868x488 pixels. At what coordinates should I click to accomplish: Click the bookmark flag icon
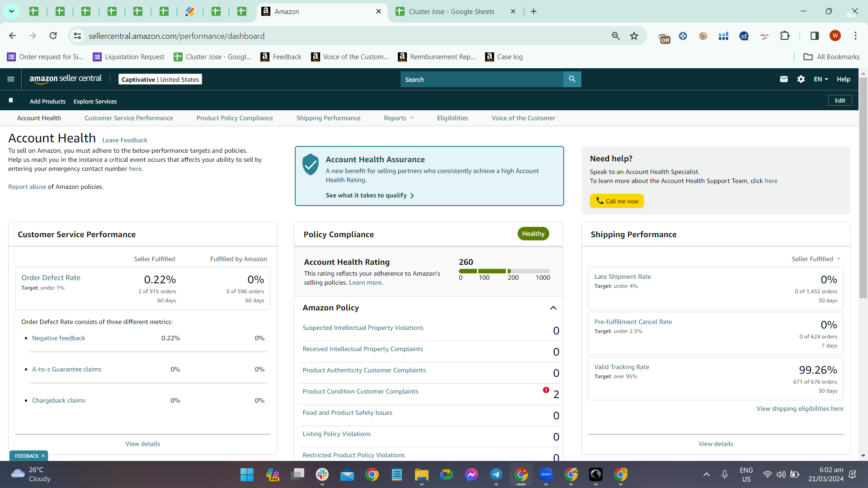click(x=11, y=100)
